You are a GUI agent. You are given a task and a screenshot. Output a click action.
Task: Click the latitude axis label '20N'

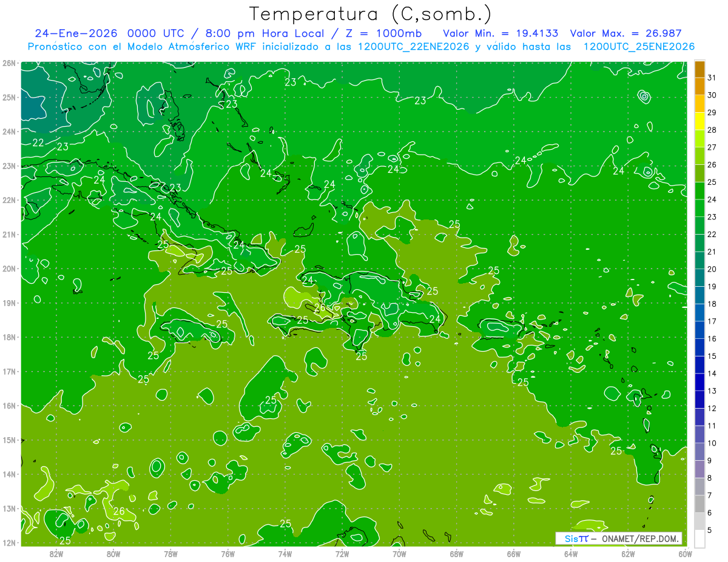click(9, 269)
